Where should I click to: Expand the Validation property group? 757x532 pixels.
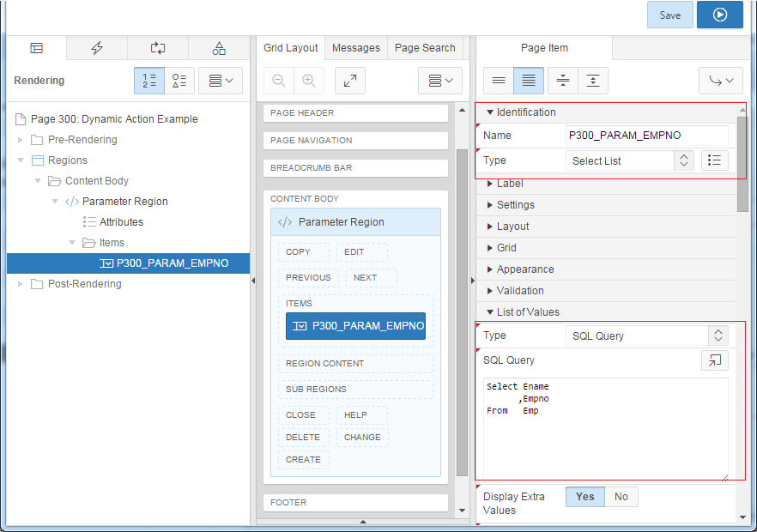489,291
